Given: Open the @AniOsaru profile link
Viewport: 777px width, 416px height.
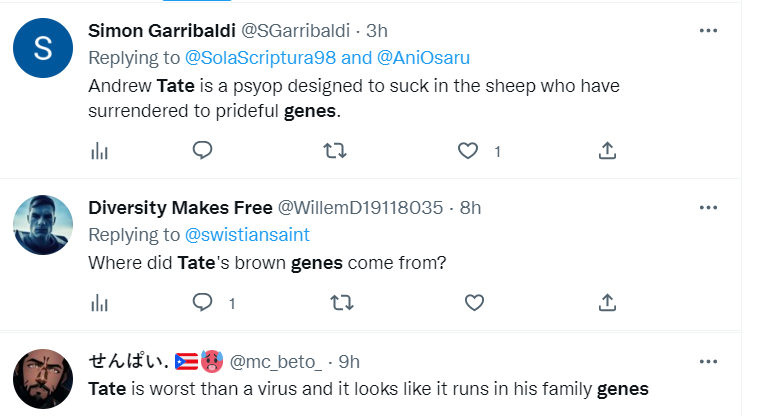Looking at the screenshot, I should tap(423, 58).
